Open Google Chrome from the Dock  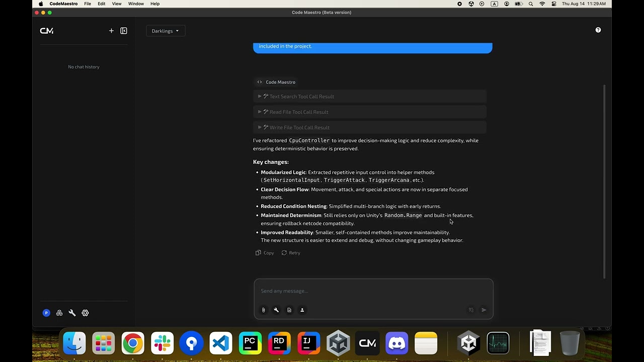click(133, 343)
